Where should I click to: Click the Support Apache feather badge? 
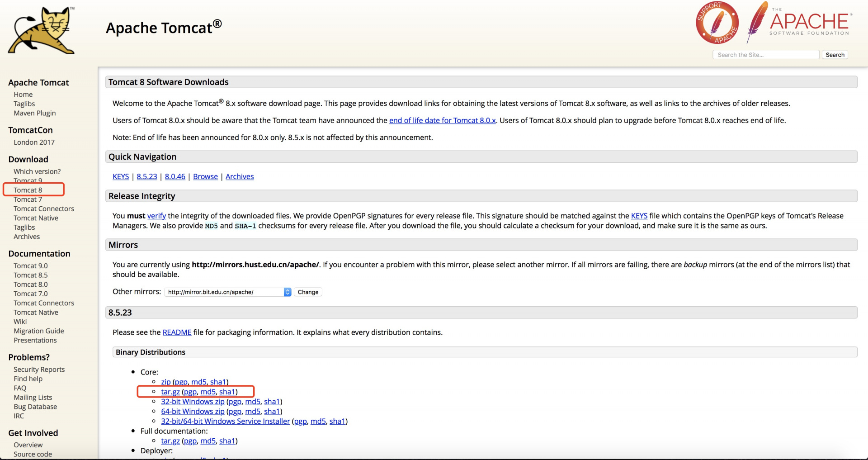(717, 23)
